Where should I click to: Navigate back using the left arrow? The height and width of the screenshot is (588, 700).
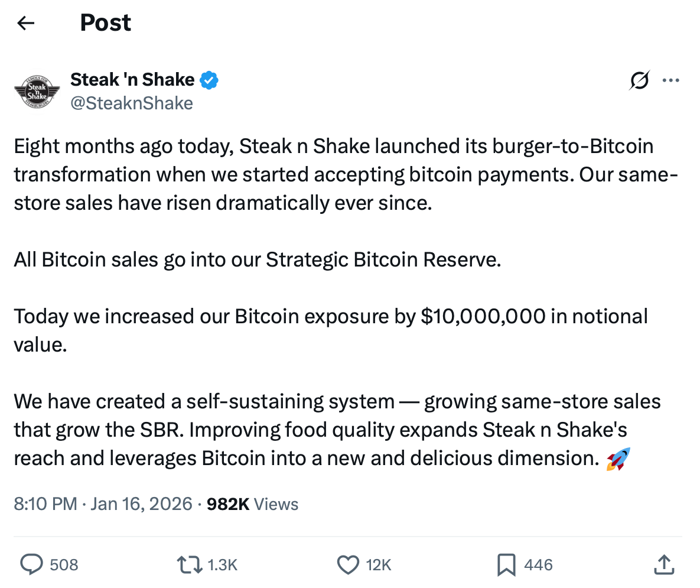point(25,22)
